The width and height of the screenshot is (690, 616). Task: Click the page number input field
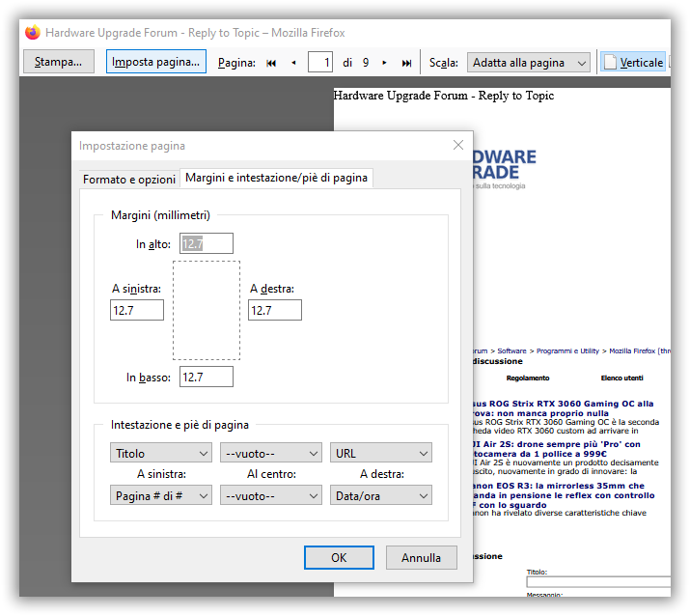(320, 62)
